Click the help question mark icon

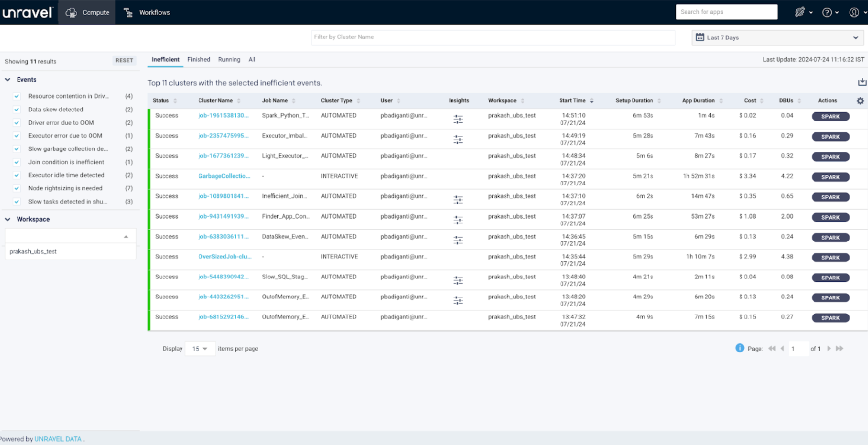click(x=827, y=13)
